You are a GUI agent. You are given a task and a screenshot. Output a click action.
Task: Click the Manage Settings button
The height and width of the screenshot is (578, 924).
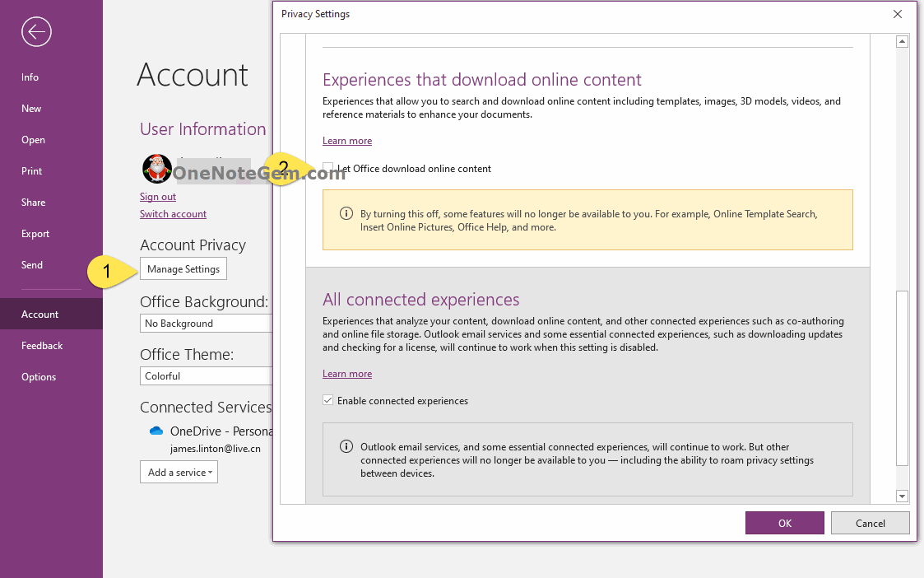click(183, 269)
